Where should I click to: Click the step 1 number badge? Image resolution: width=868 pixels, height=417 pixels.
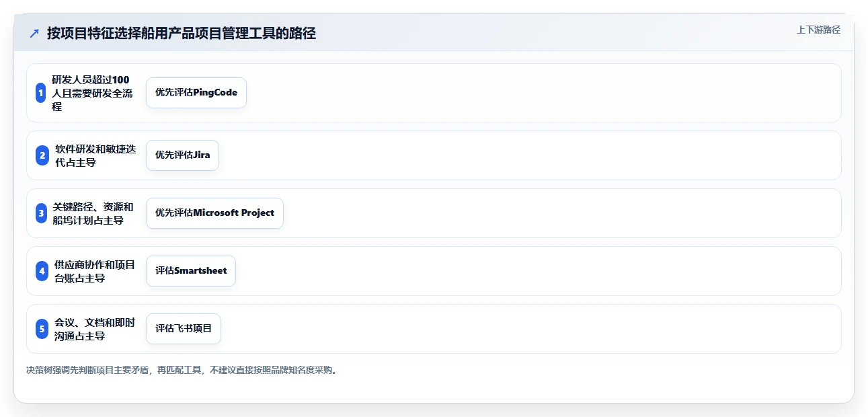[41, 93]
